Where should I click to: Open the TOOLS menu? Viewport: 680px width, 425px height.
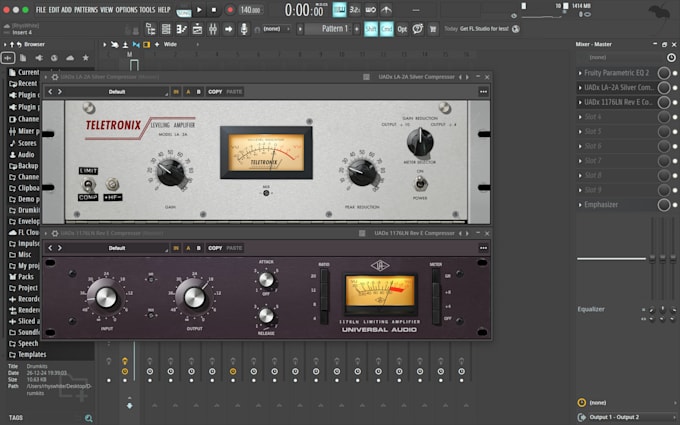[147, 10]
